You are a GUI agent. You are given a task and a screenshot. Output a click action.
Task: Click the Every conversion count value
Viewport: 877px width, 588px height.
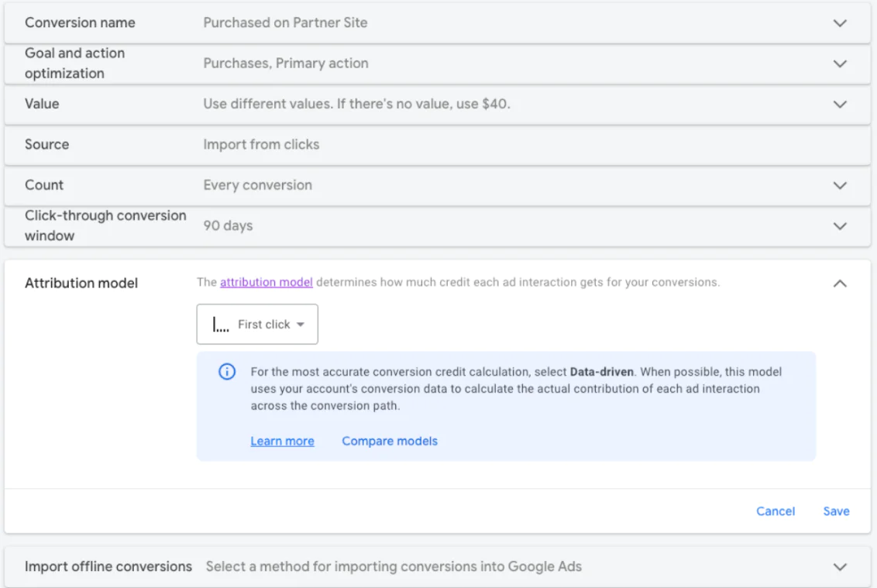(x=258, y=185)
